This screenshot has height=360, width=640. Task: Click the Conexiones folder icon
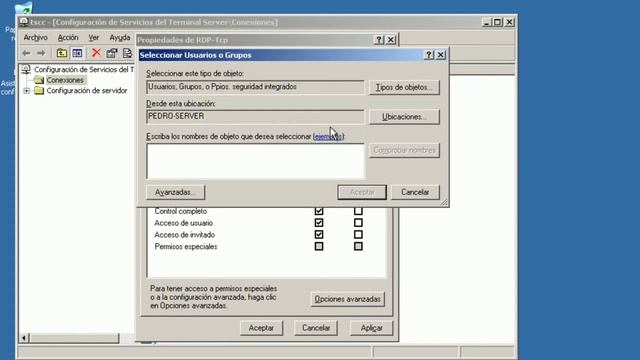click(39, 80)
